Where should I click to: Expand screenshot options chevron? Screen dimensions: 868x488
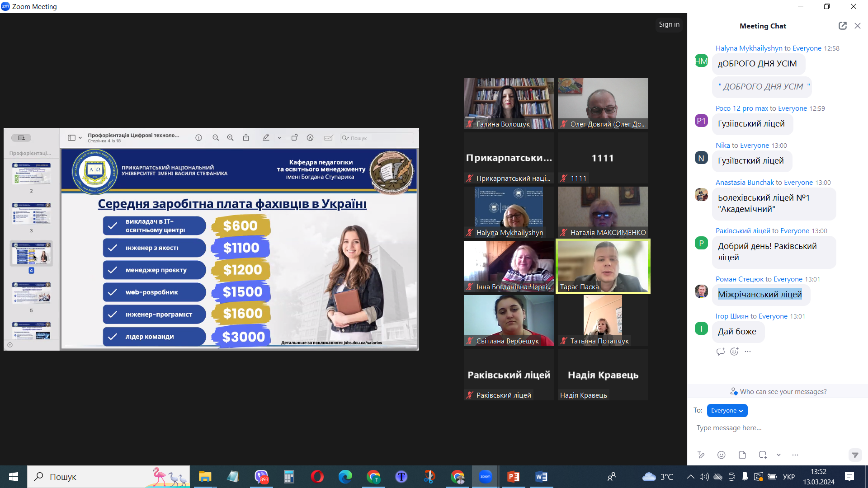(778, 455)
